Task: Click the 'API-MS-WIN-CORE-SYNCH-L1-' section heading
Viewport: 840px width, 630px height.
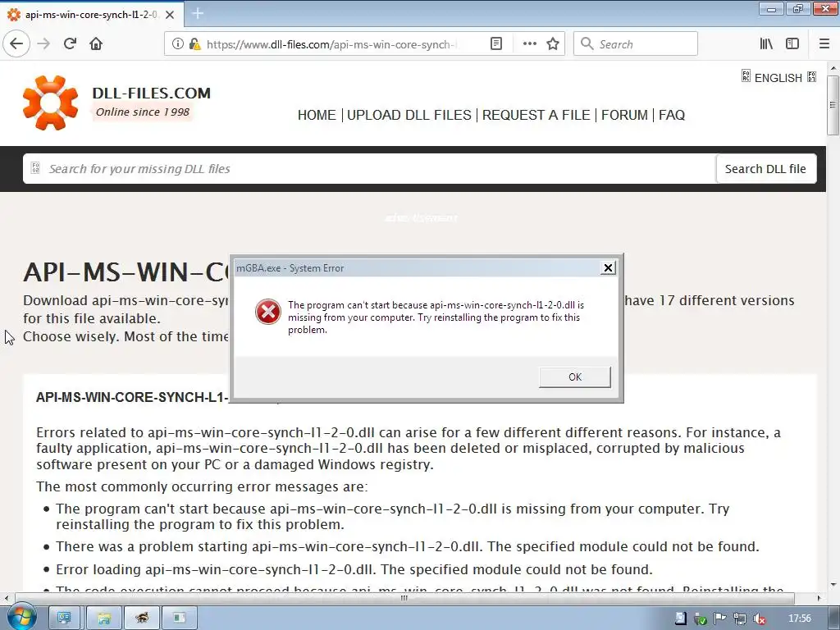Action: click(132, 398)
